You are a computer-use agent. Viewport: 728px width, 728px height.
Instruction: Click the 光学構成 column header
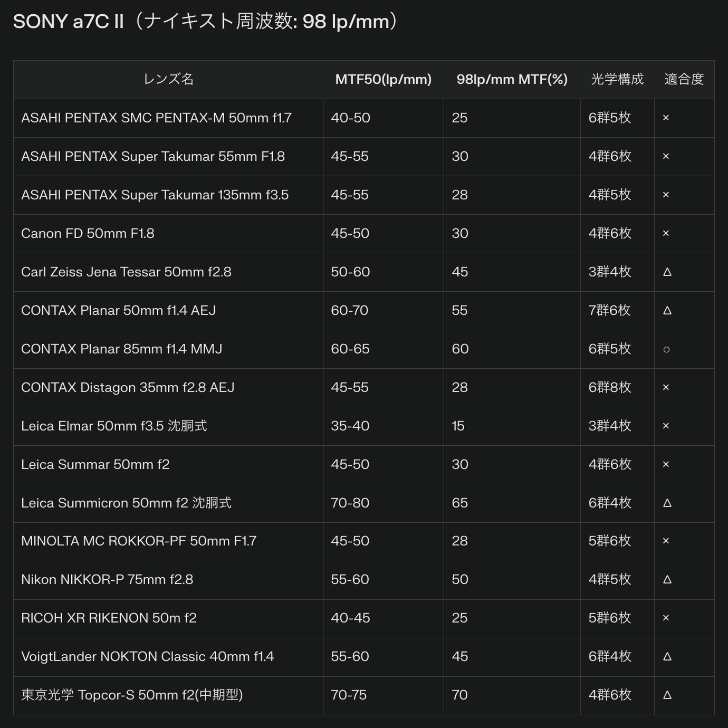(617, 79)
